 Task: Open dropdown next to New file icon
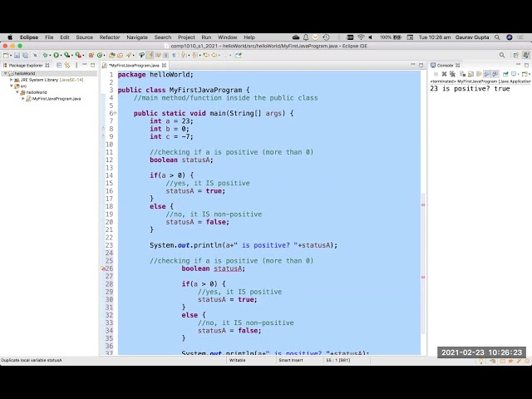(x=11, y=56)
